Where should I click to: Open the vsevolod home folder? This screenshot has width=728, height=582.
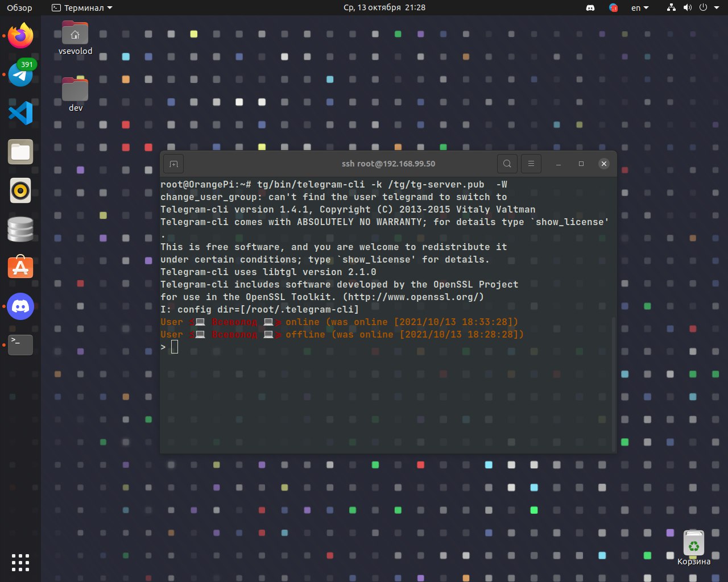[x=75, y=38]
